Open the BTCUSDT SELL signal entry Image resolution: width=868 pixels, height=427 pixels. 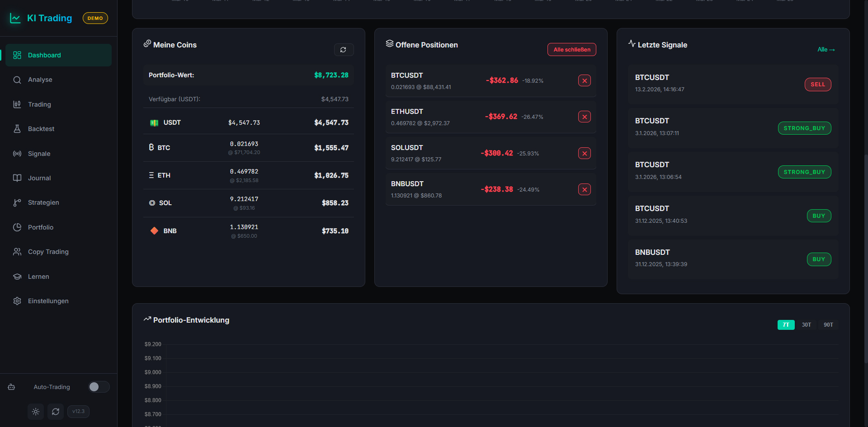[x=732, y=84]
